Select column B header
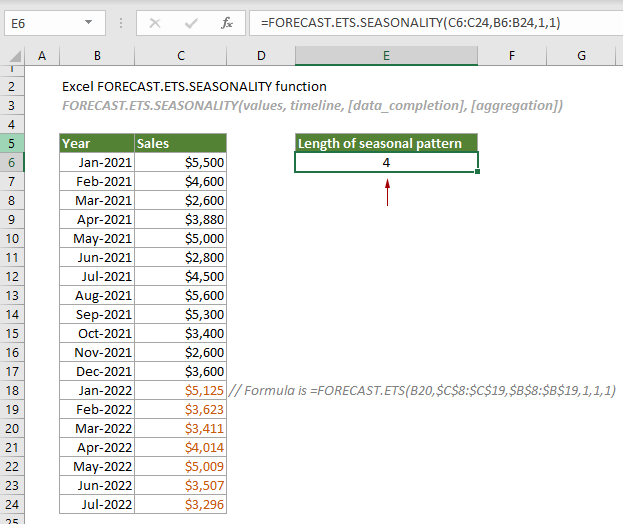Viewport: 623px width, 524px height. pos(96,58)
